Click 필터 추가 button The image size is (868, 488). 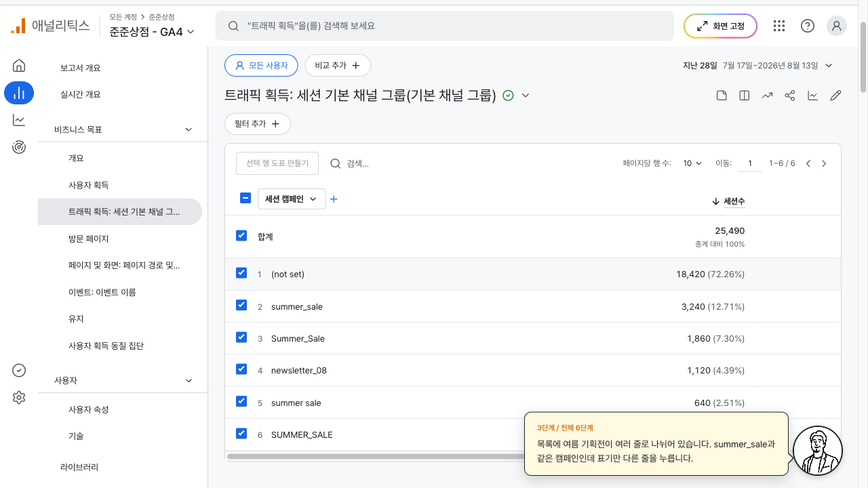(x=258, y=124)
